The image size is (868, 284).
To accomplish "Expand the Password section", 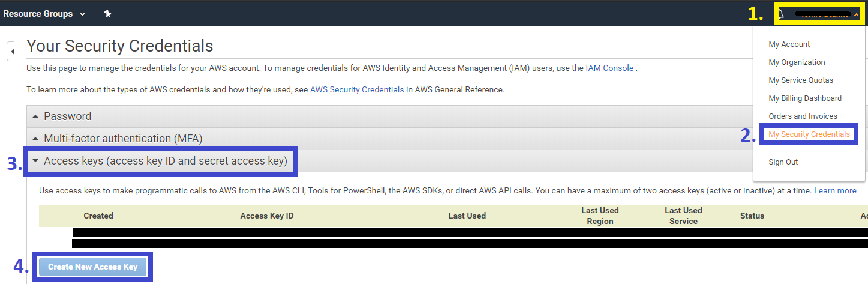I will pos(67,116).
